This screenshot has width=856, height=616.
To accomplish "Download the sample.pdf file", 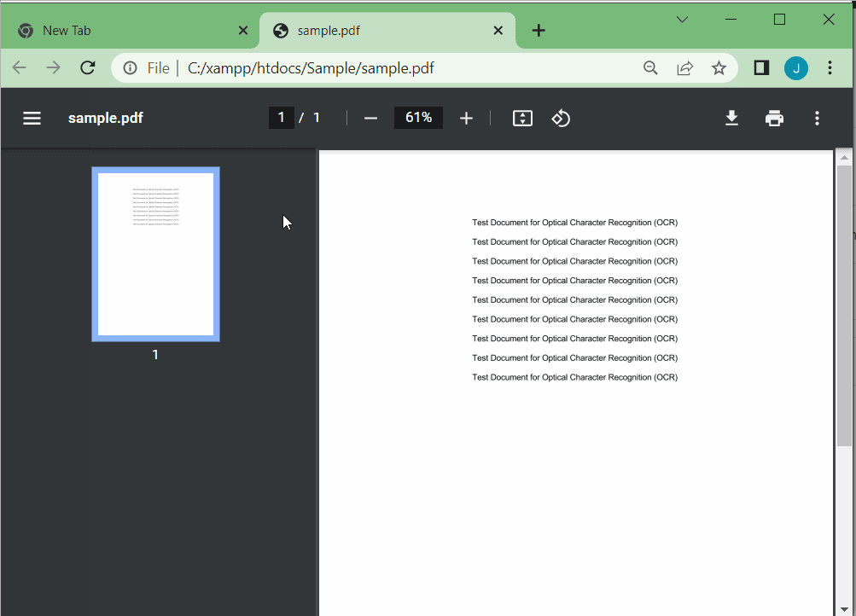I will click(x=731, y=118).
